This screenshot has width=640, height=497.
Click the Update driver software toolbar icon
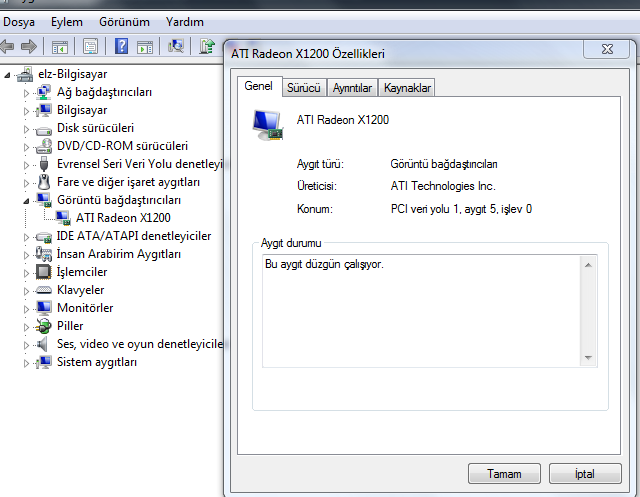tap(207, 46)
